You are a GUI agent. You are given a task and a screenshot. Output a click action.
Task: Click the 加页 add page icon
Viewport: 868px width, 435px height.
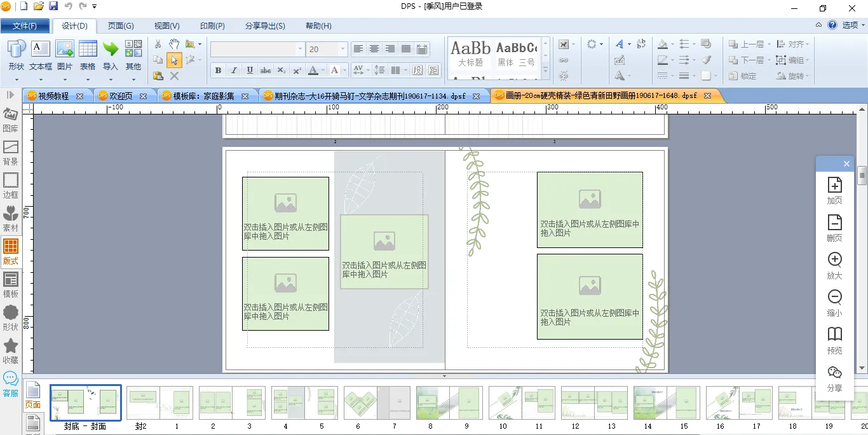click(834, 190)
